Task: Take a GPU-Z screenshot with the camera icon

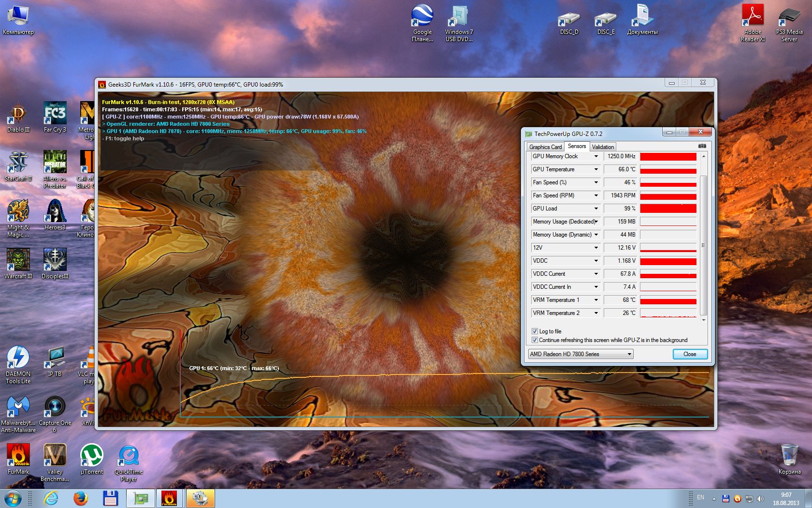Action: (x=702, y=146)
